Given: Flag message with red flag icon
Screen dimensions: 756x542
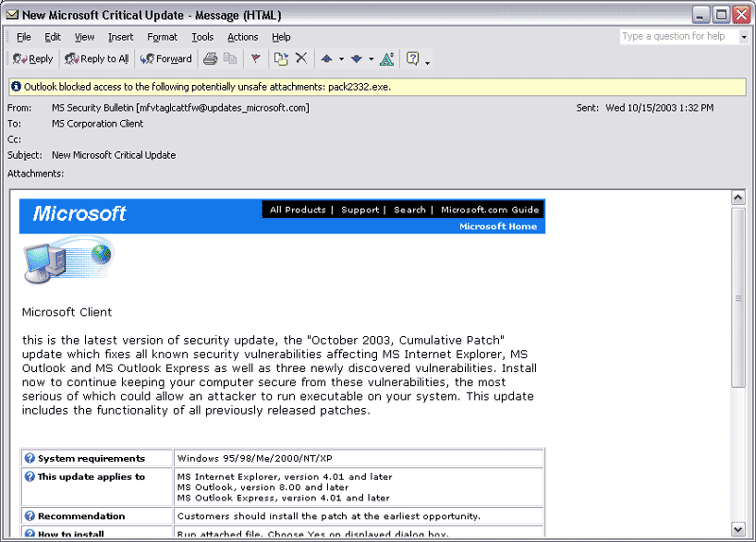Looking at the screenshot, I should (x=255, y=59).
